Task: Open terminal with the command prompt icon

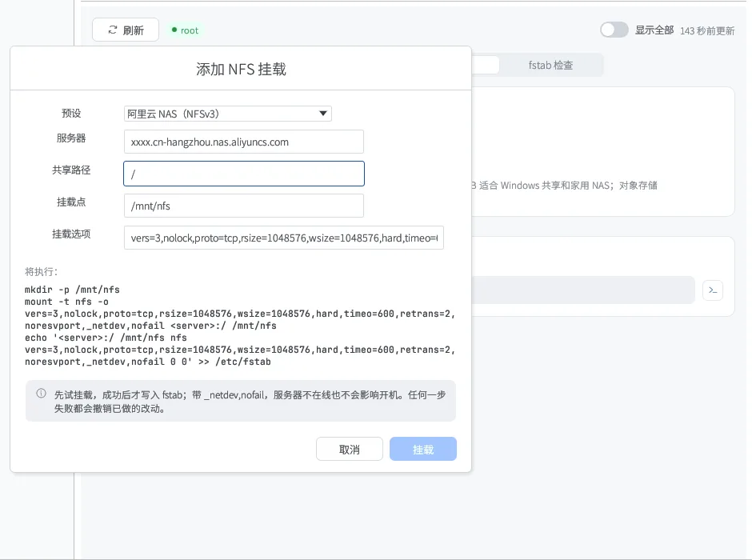Action: coord(713,290)
